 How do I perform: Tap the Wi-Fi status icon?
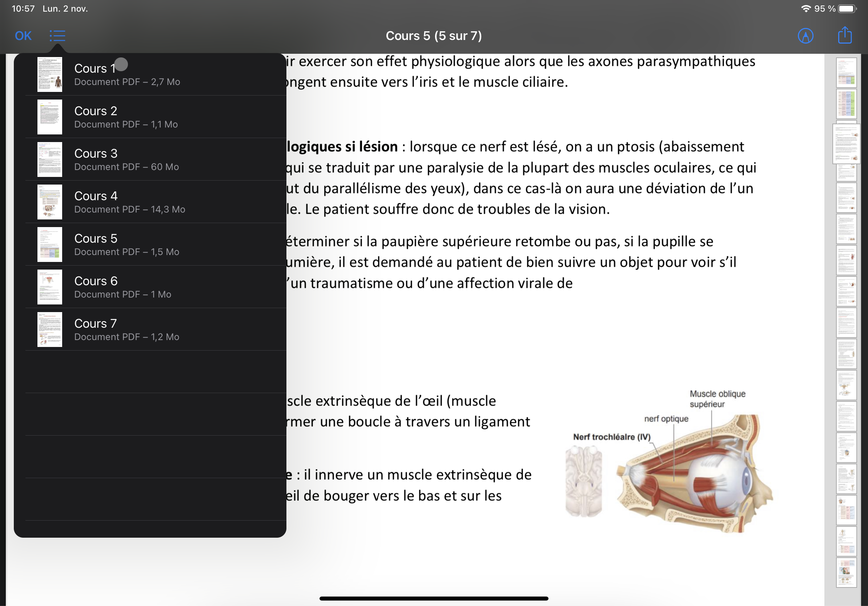(x=805, y=9)
